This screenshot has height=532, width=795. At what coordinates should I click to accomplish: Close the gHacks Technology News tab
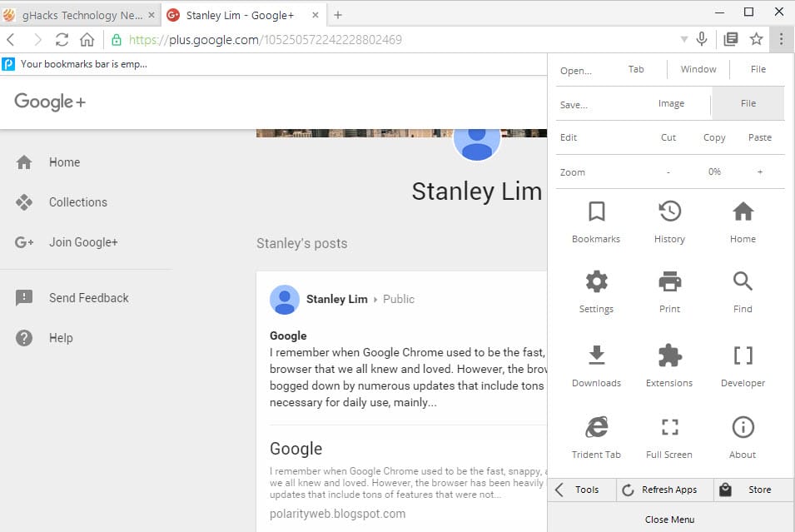[x=151, y=15]
